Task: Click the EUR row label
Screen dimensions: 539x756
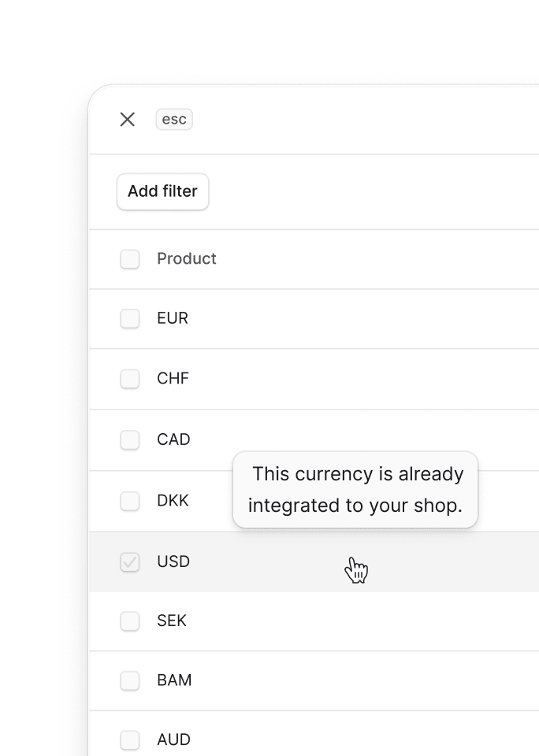Action: point(173,318)
